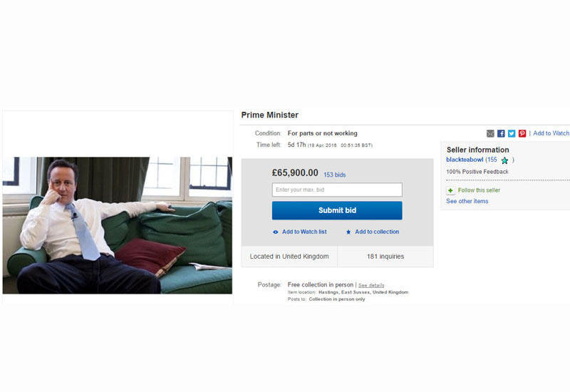Share listing on Facebook icon

tap(501, 133)
